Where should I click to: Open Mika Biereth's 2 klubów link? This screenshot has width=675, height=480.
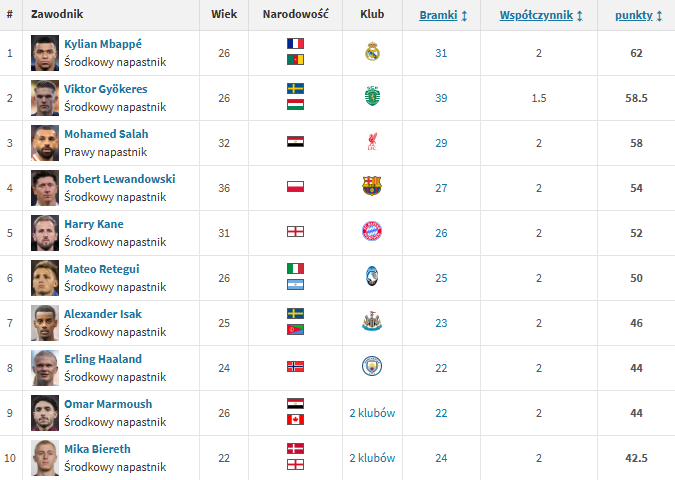(372, 458)
